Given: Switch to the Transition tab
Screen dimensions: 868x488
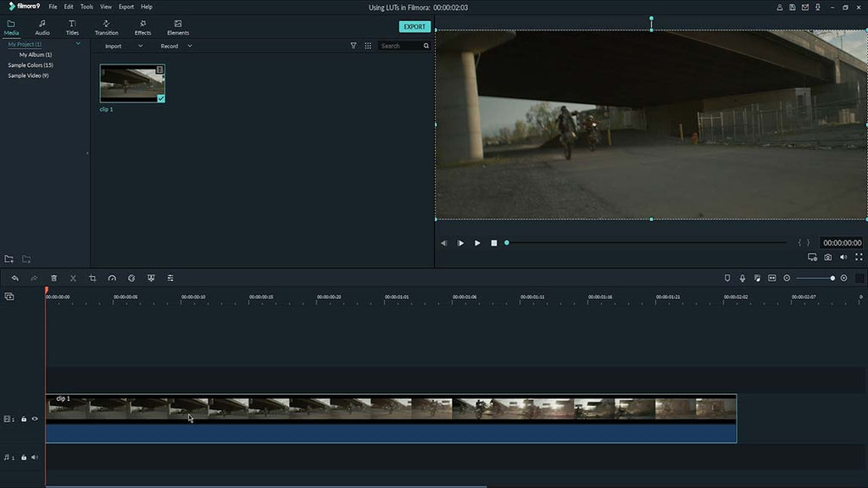Looking at the screenshot, I should coord(106,28).
